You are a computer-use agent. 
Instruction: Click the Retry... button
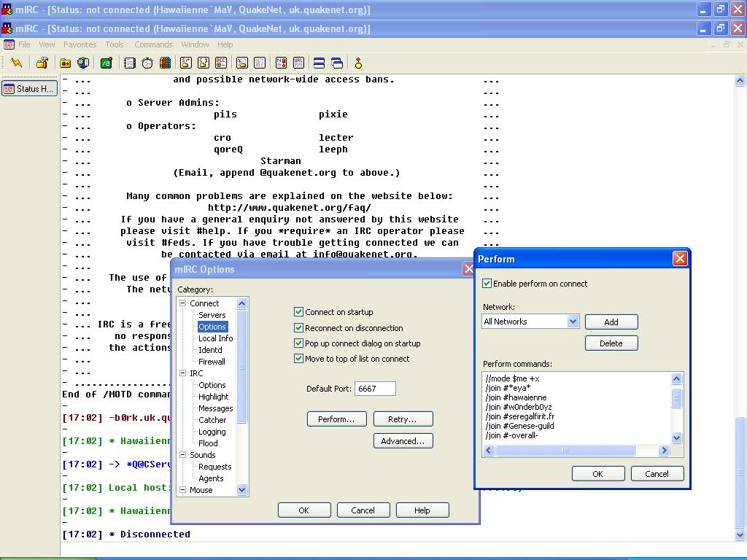pyautogui.click(x=403, y=419)
